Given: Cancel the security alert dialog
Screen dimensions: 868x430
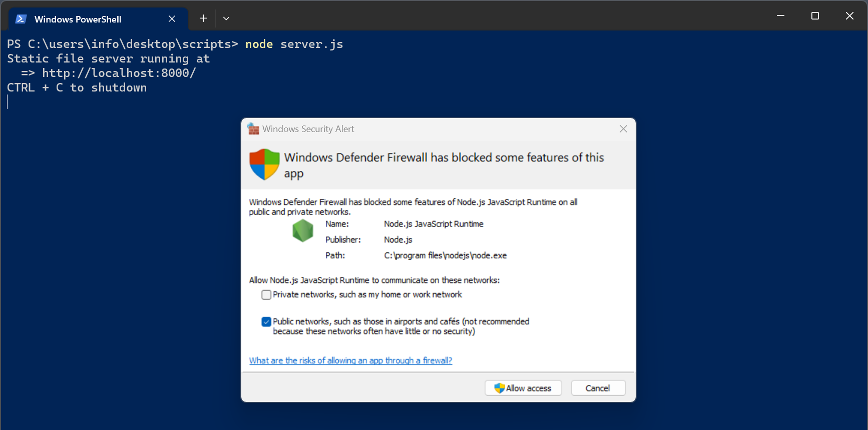Looking at the screenshot, I should [598, 388].
